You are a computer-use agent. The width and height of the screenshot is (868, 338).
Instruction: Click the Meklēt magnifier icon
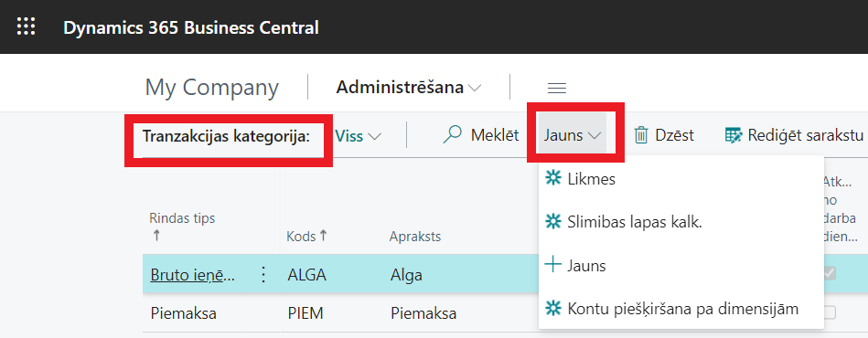tap(452, 135)
